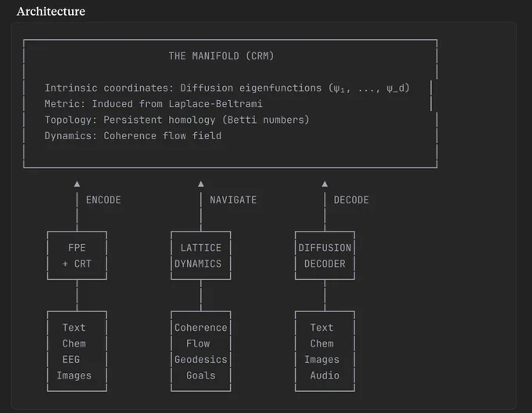Click Coherence in the navigation box

click(200, 328)
